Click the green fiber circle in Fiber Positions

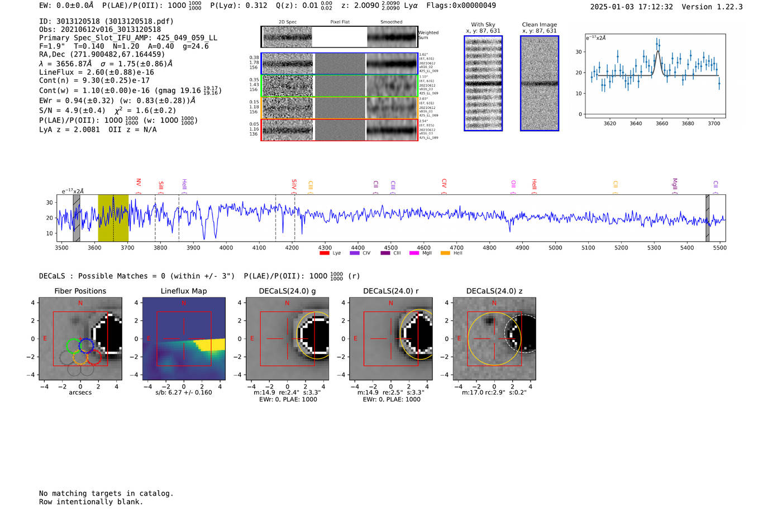click(x=73, y=346)
